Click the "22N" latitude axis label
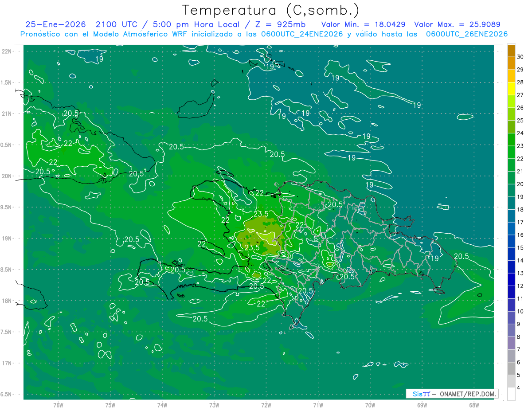 point(6,51)
